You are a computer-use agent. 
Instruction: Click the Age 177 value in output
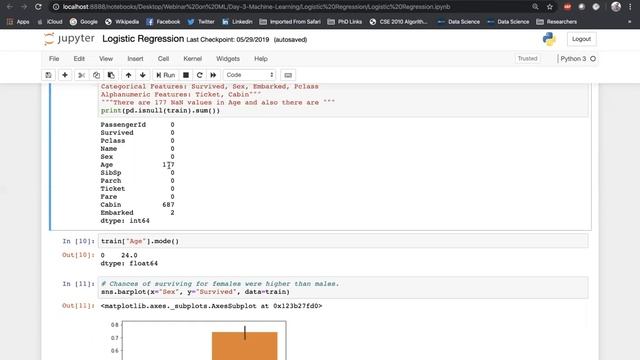point(168,165)
